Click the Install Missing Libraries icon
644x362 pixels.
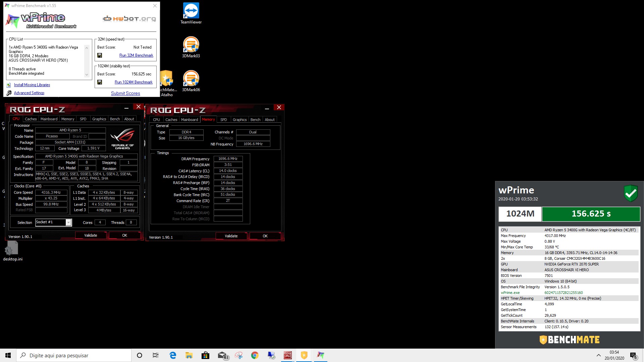click(9, 85)
